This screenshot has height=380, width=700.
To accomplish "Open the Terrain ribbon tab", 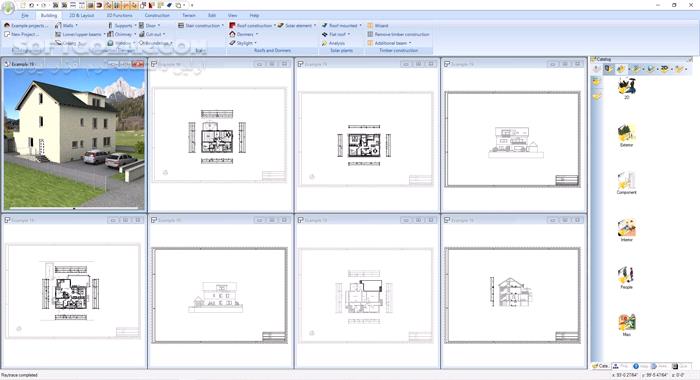I will [189, 15].
